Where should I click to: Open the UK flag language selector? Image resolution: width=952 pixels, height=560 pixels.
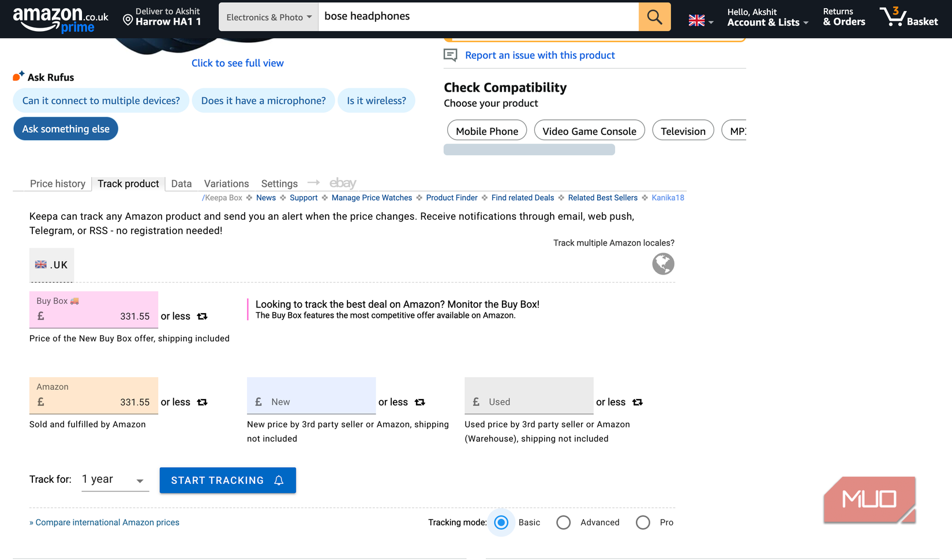[700, 21]
